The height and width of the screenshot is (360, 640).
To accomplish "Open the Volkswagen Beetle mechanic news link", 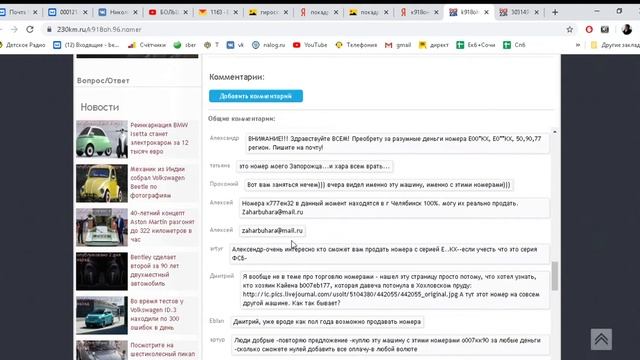I will pos(158,182).
